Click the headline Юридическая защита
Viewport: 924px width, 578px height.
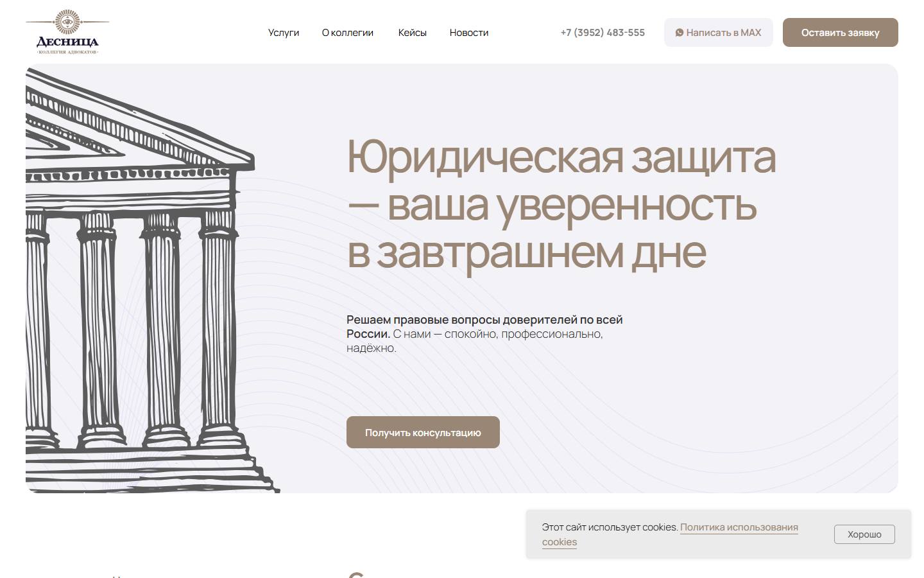pos(561,157)
